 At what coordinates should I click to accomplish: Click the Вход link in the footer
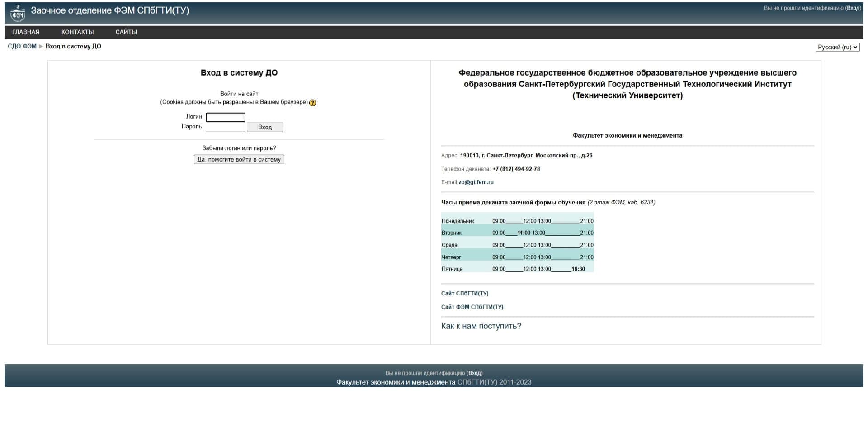(x=475, y=373)
